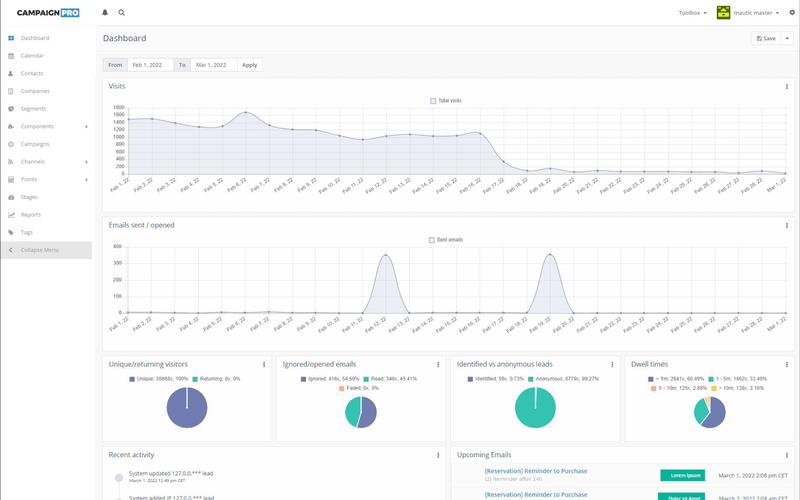The height and width of the screenshot is (500, 800).
Task: Open the Toolbox dropdown
Action: (x=692, y=13)
